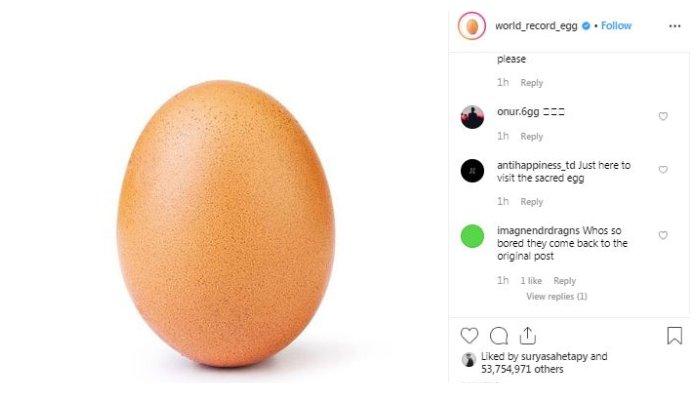Like antihappiness_td's sacred egg comment
This screenshot has height=393, width=700.
click(663, 170)
